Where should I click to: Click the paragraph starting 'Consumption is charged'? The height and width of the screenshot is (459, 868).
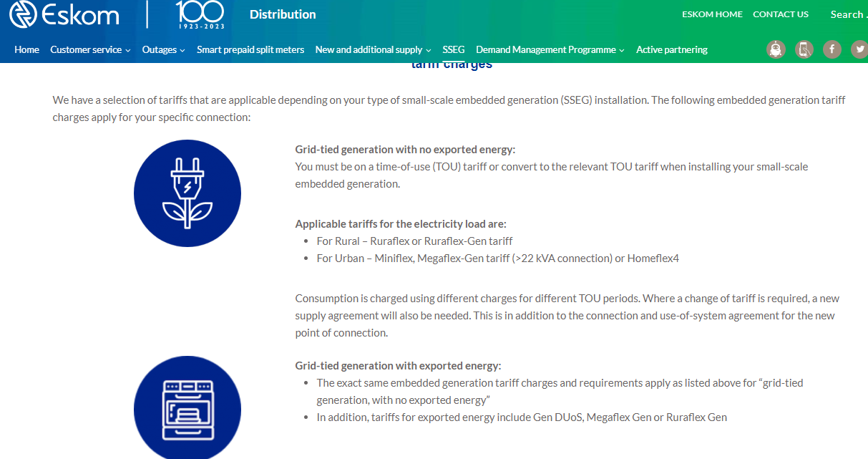point(567,316)
